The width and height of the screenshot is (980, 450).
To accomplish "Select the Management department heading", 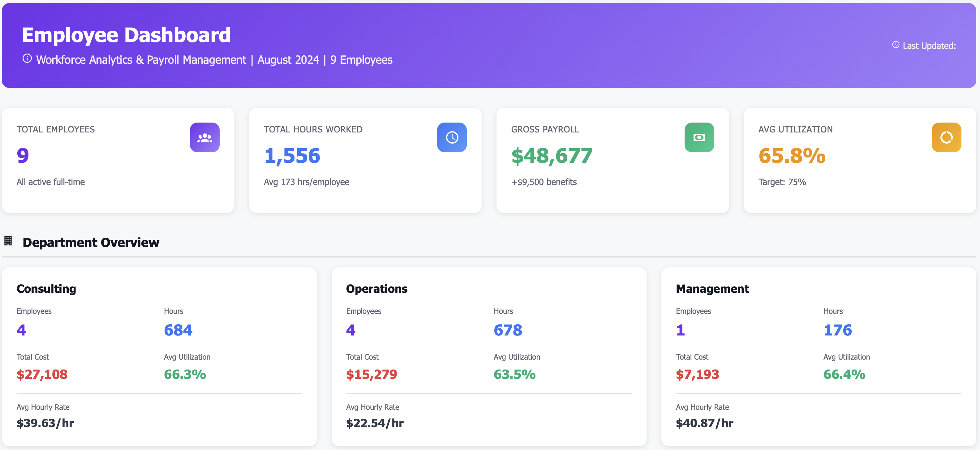I will pyautogui.click(x=712, y=288).
